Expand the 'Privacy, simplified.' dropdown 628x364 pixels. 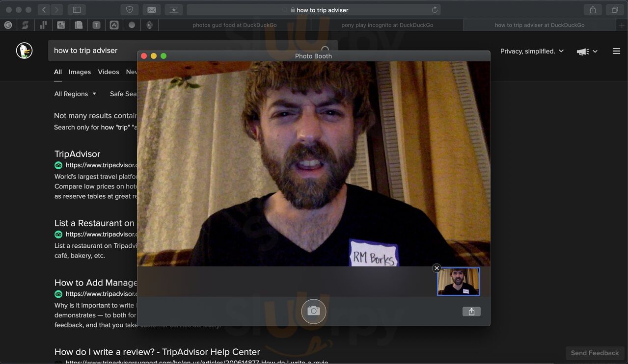point(532,51)
